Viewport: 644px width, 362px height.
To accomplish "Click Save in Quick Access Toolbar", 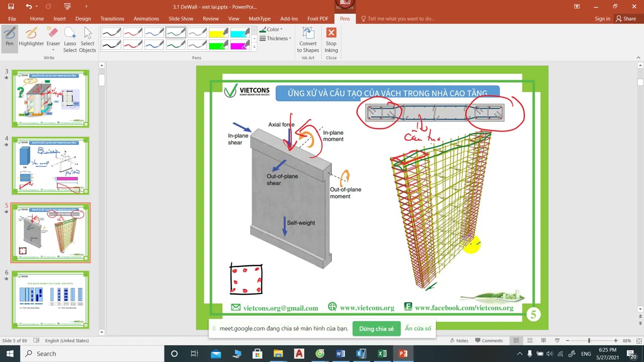I will 11,7.
